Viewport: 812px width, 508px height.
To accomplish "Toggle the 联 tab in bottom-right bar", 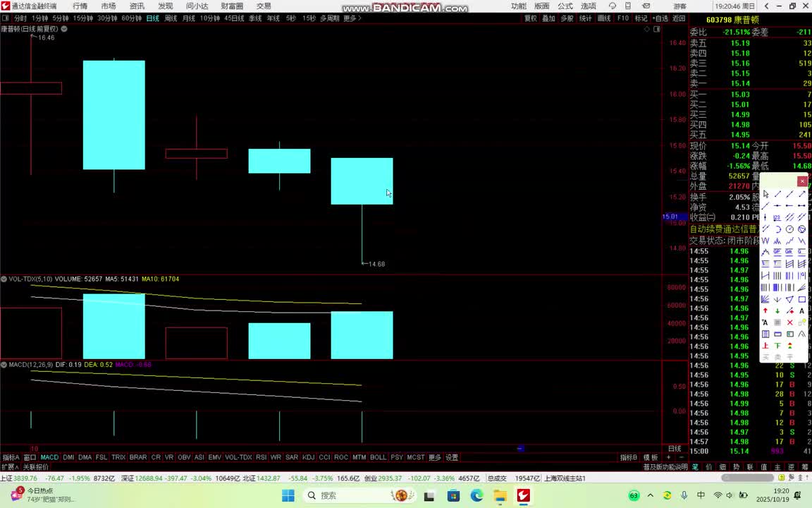I will 750,467.
